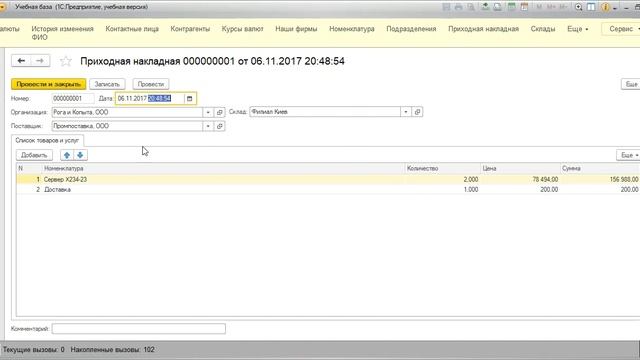Select the Сервер Х234-23 row
This screenshot has height=360, width=640.
point(328,179)
